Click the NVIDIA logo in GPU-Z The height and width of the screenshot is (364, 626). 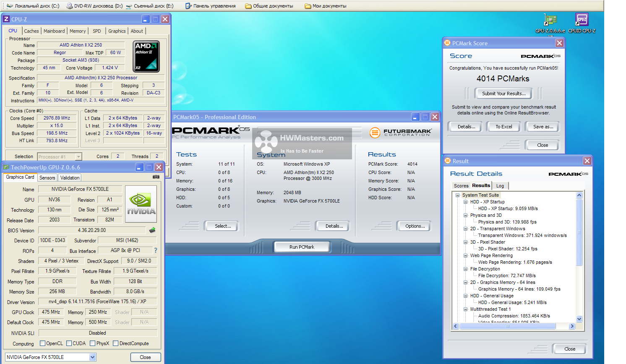[x=141, y=204]
